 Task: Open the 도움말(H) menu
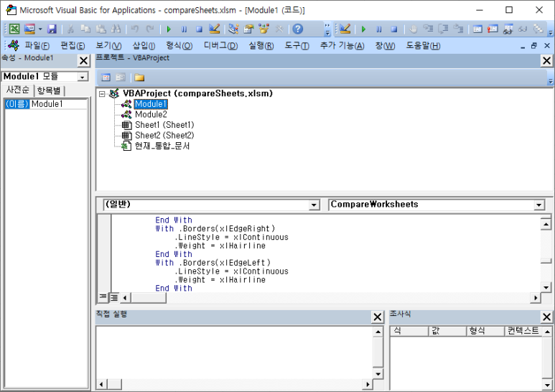point(423,46)
